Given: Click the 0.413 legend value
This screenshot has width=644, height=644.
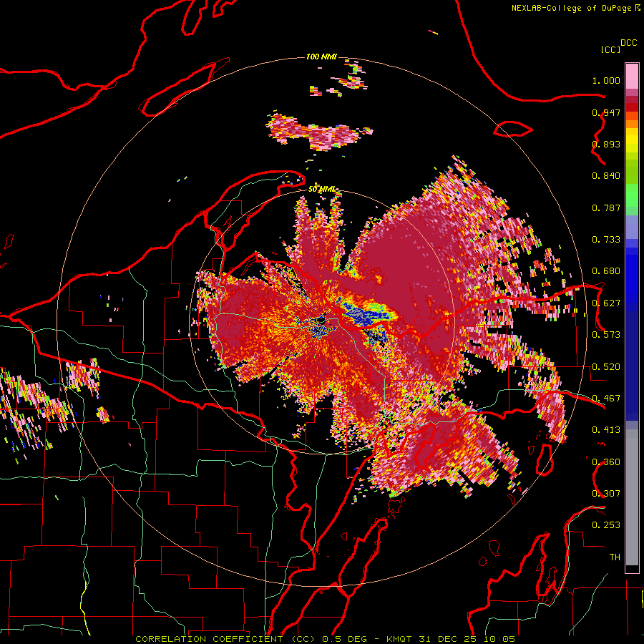Looking at the screenshot, I should 606,430.
